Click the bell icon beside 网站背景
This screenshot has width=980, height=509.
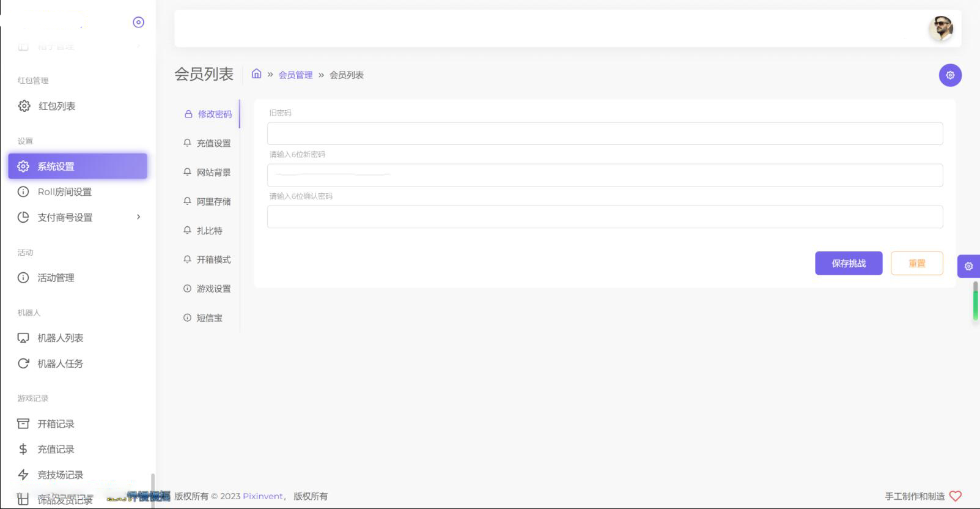[187, 172]
